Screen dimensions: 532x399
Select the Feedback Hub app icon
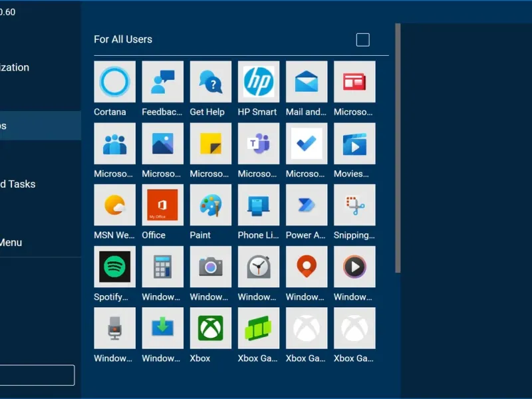click(x=162, y=82)
